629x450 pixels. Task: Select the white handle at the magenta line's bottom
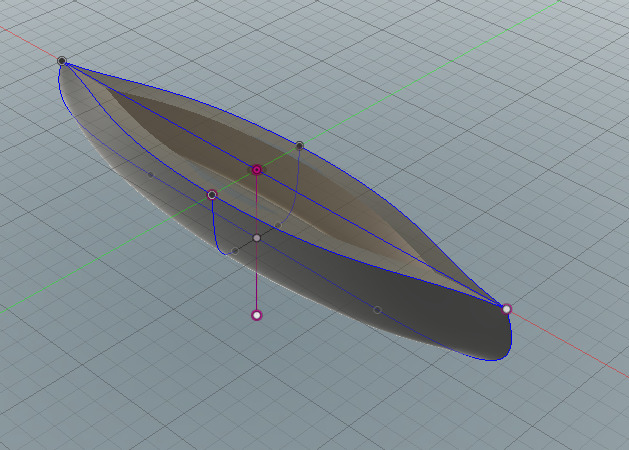[257, 315]
